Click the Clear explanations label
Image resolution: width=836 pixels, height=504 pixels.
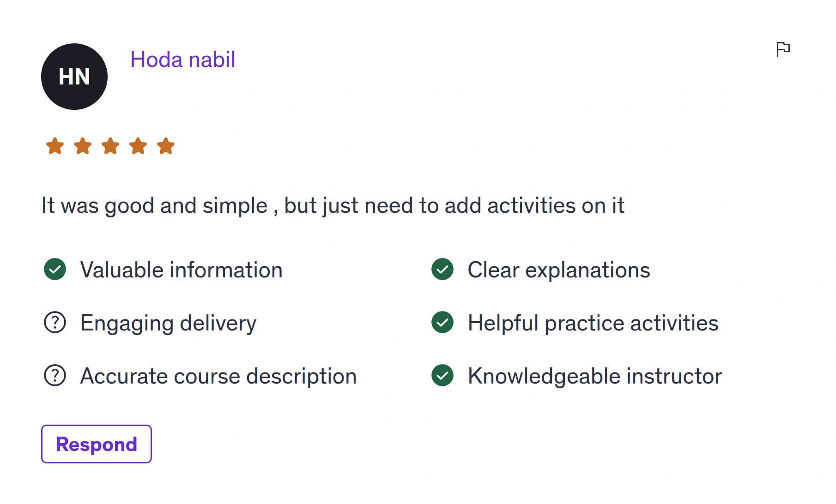pyautogui.click(x=559, y=270)
